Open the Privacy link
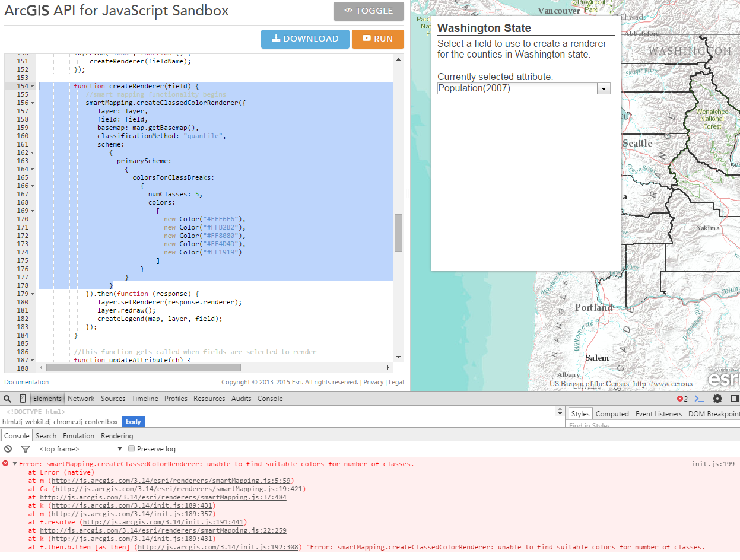Viewport: 740px width, 560px height. coord(373,382)
